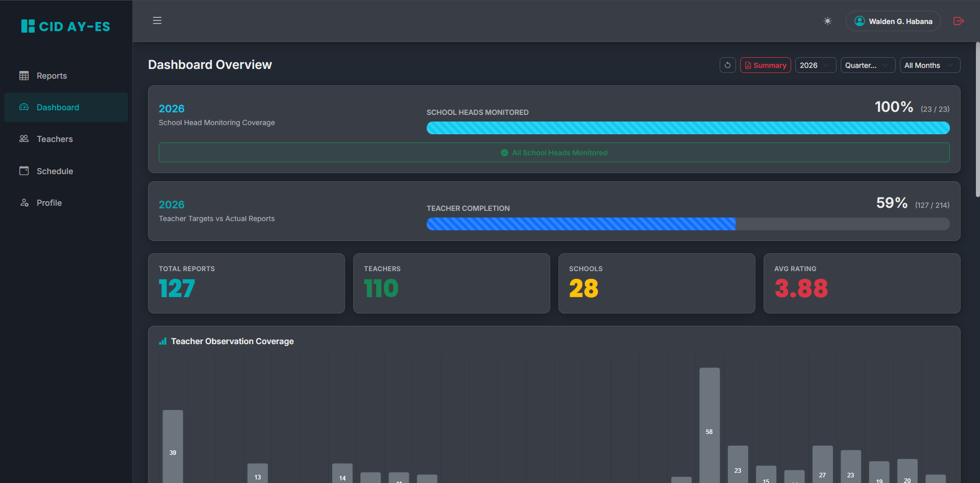Click the Teacher Observation Coverage title
The width and height of the screenshot is (980, 483).
pos(232,341)
